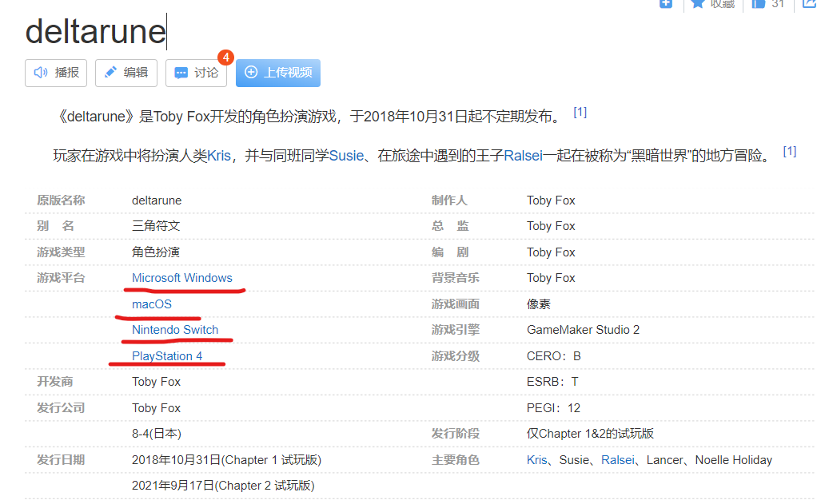Click the 背景音乐 label
The image size is (821, 504).
(x=456, y=278)
